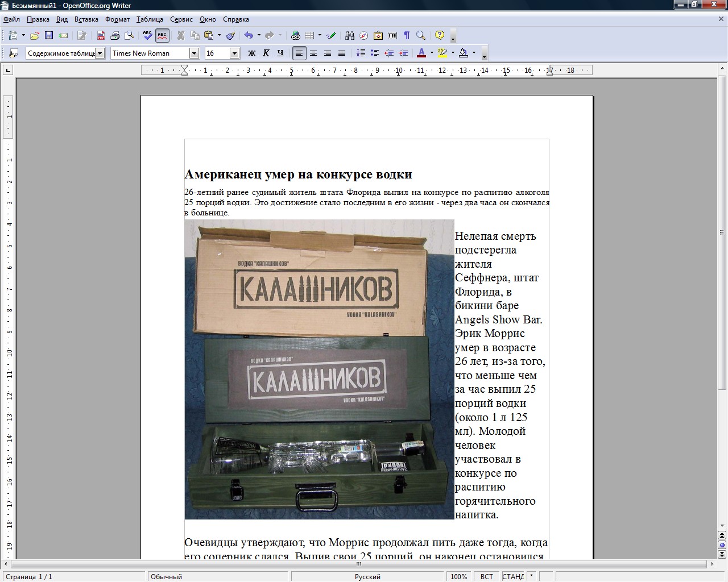
Task: Open Times New Roman font name dropdown
Action: (x=194, y=53)
